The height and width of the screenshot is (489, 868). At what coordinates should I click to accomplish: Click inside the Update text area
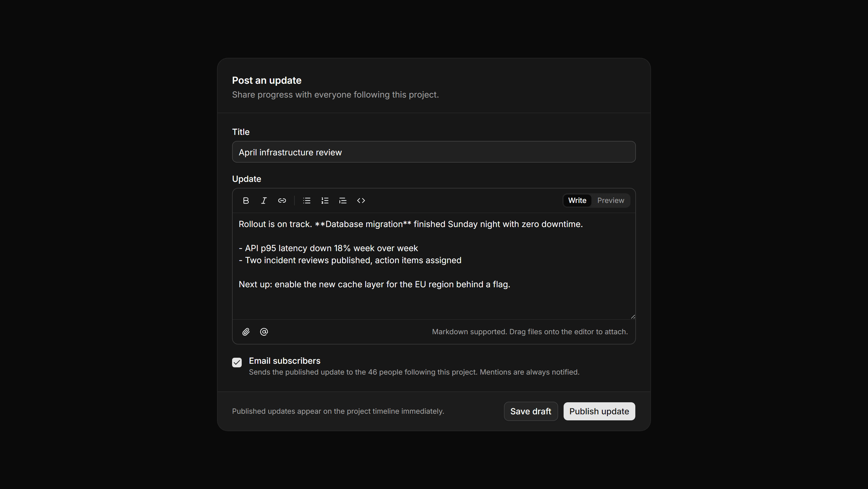[434, 266]
